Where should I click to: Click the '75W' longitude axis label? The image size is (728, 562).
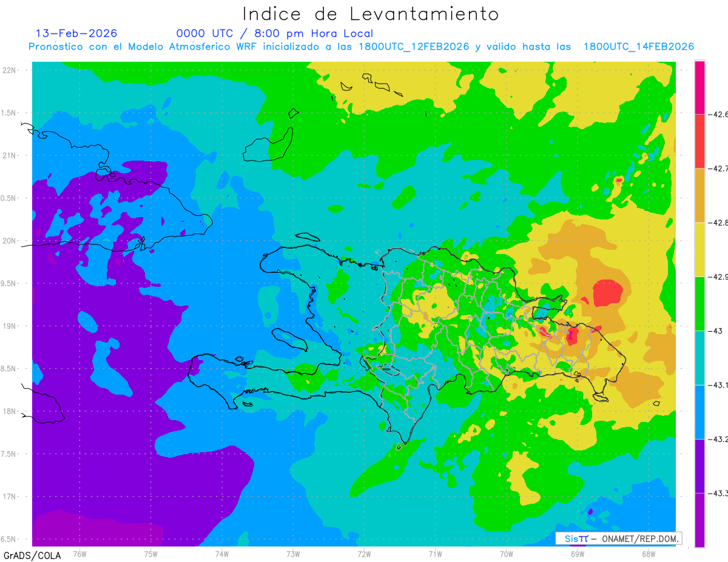150,554
